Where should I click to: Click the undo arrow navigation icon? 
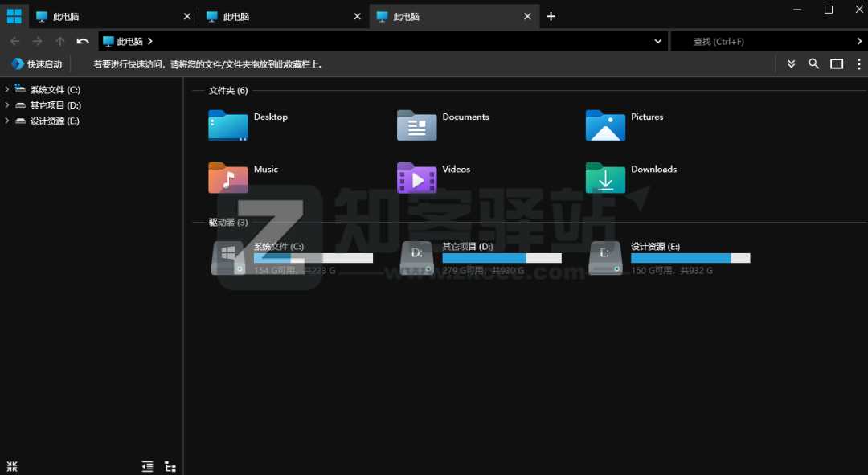coord(83,41)
